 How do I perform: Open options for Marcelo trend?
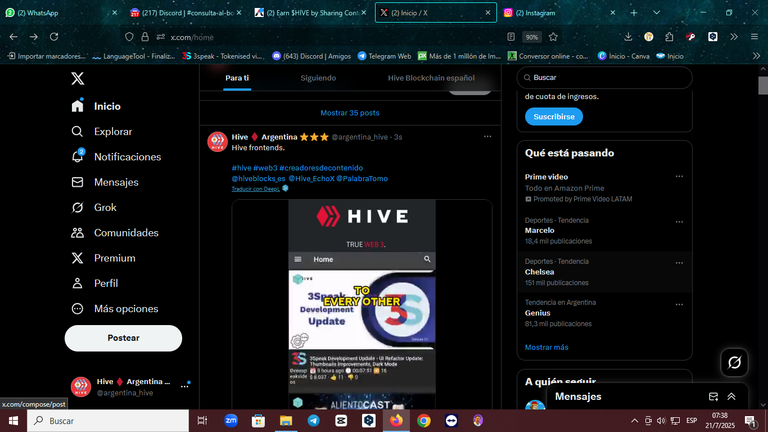(679, 222)
